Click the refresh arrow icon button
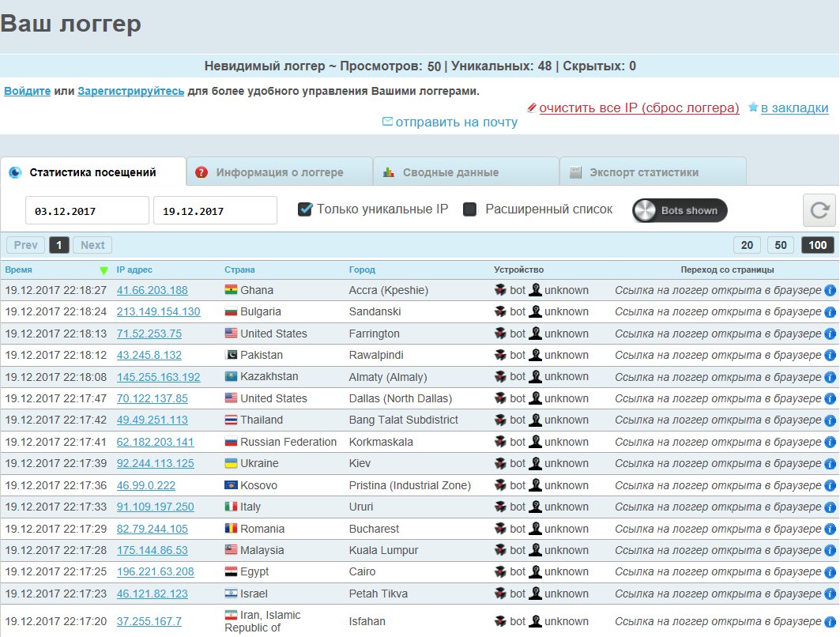 (x=819, y=210)
